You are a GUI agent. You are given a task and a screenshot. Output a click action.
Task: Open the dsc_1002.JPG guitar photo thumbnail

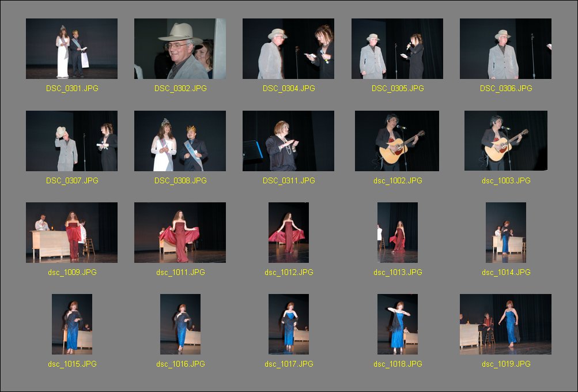tap(397, 141)
